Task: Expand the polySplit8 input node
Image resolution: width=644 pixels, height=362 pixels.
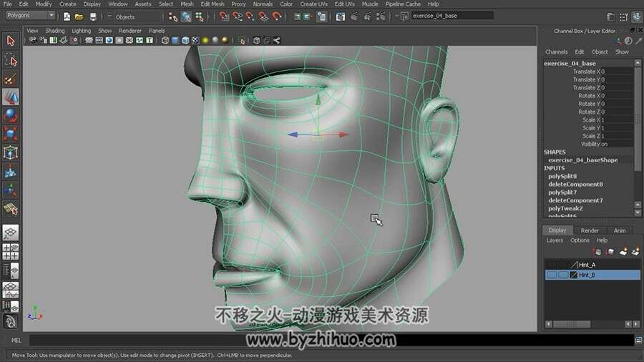Action: [562, 176]
